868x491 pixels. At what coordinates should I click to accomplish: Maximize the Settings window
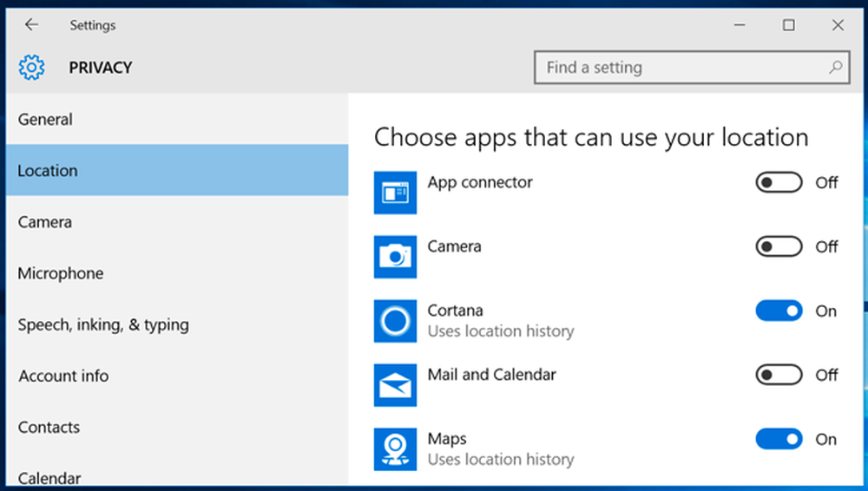[789, 25]
